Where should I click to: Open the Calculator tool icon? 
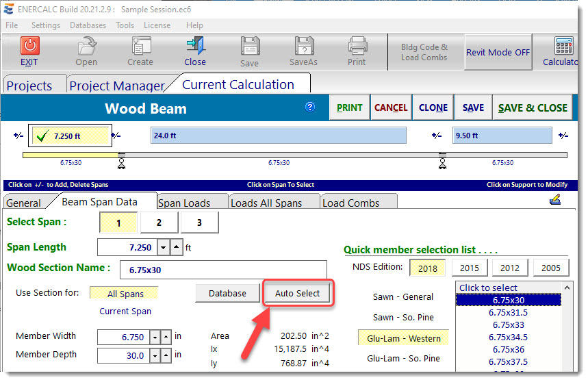[x=563, y=47]
